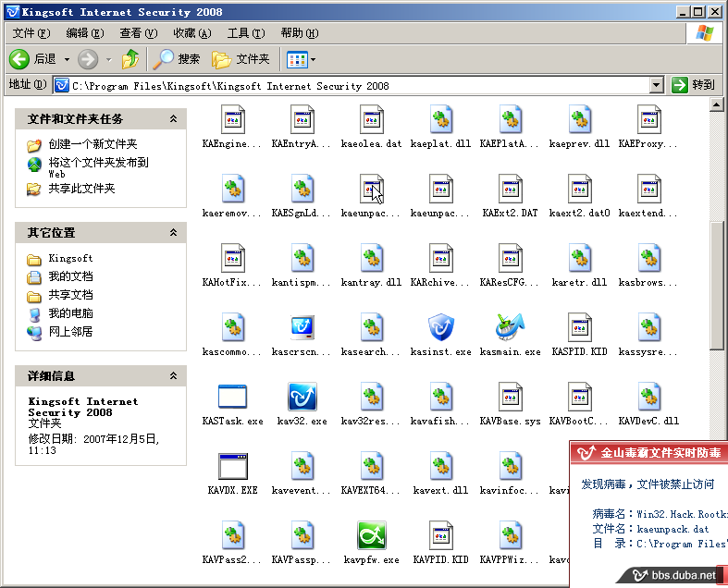
Task: Select the kasearch file icon
Action: point(372,327)
